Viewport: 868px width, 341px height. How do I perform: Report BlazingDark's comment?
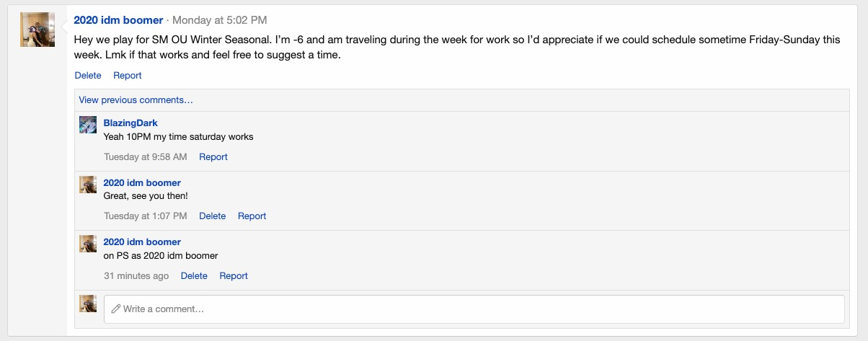pos(213,156)
